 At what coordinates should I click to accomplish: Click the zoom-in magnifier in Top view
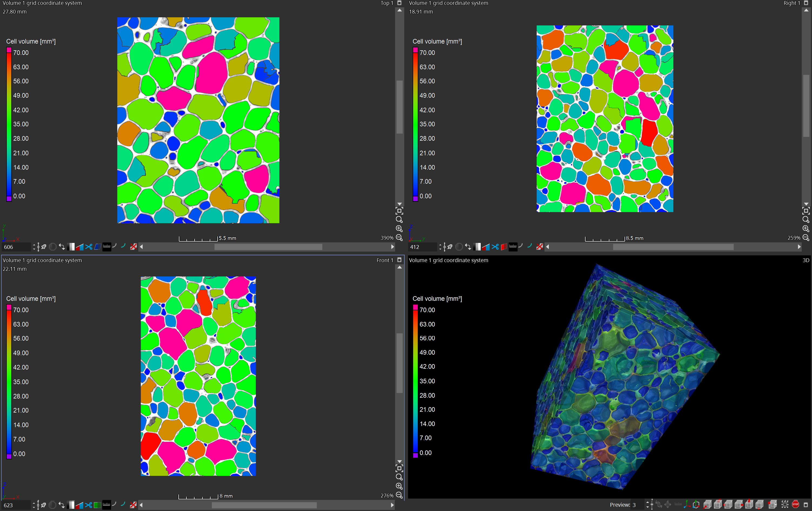pos(399,229)
